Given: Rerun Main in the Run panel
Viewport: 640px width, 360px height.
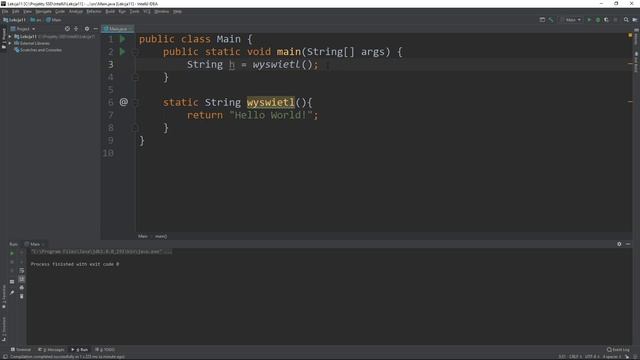Looking at the screenshot, I should (12, 253).
